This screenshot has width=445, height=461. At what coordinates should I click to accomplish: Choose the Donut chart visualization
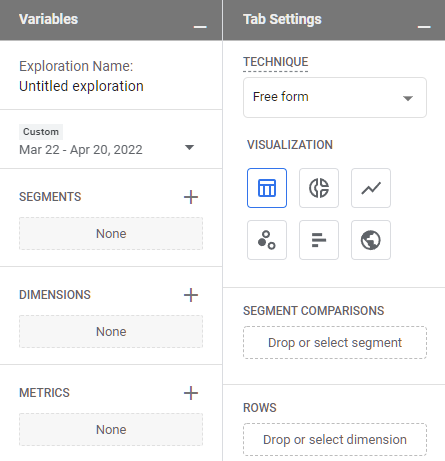[x=319, y=188]
